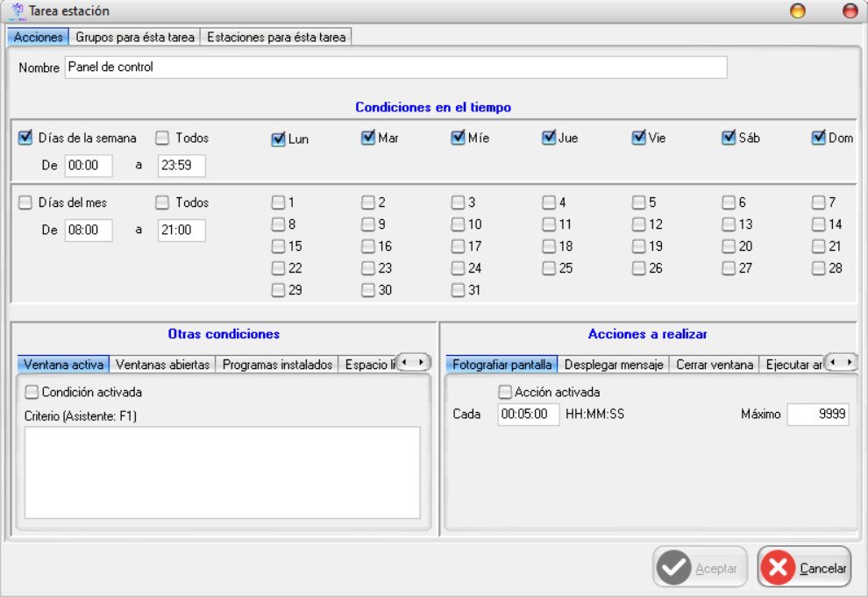
Task: Toggle the Vie weekday checkbox
Action: click(x=638, y=138)
